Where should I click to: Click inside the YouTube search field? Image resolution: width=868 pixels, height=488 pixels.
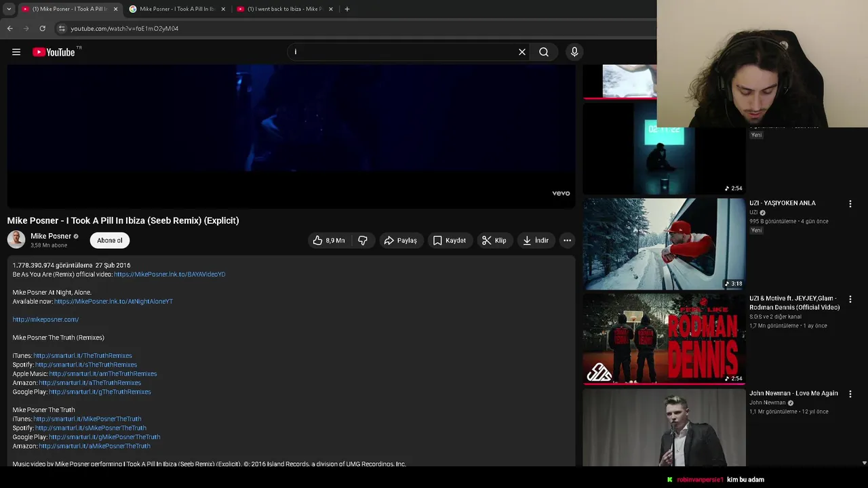403,52
